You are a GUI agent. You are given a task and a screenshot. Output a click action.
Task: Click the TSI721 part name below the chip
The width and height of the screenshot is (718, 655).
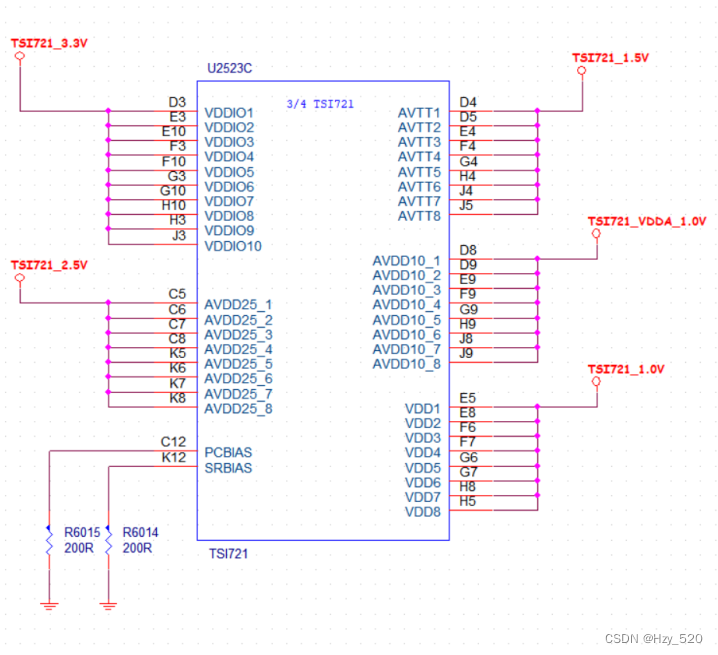pyautogui.click(x=228, y=552)
